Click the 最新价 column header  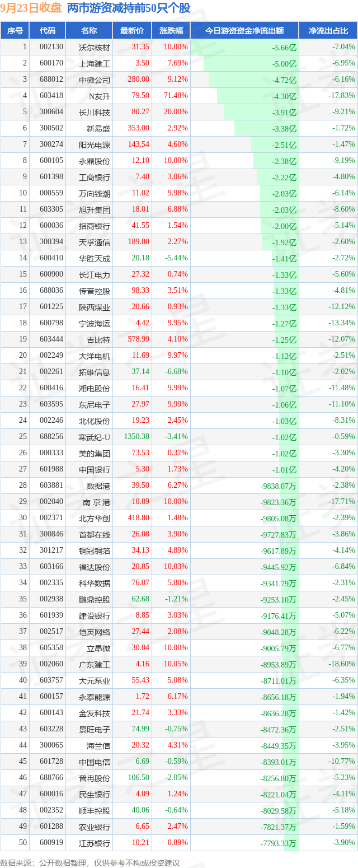coord(132,31)
